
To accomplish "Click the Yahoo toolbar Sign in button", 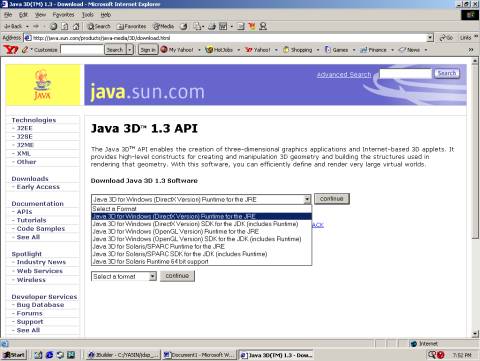I will pyautogui.click(x=148, y=50).
